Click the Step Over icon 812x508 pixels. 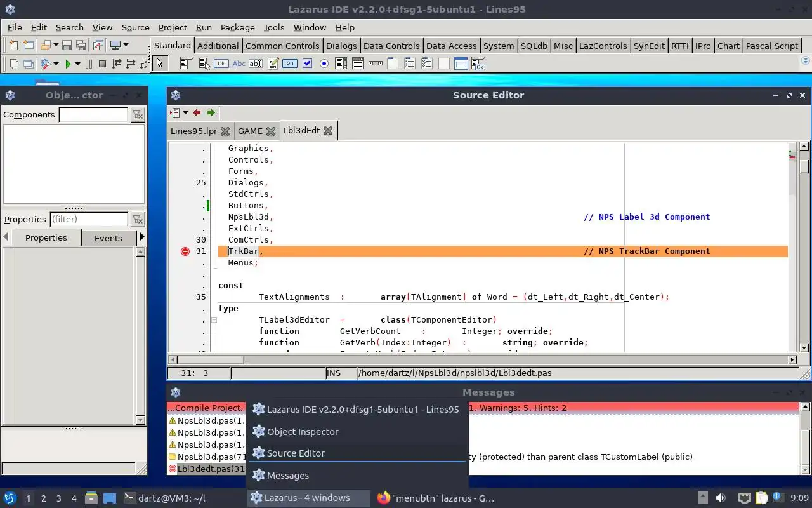(x=131, y=63)
